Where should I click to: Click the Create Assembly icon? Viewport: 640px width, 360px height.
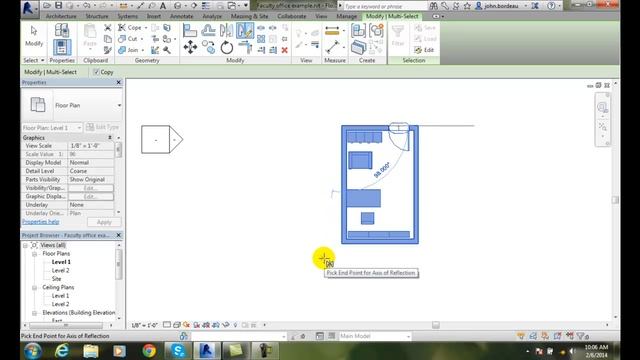[x=358, y=31]
